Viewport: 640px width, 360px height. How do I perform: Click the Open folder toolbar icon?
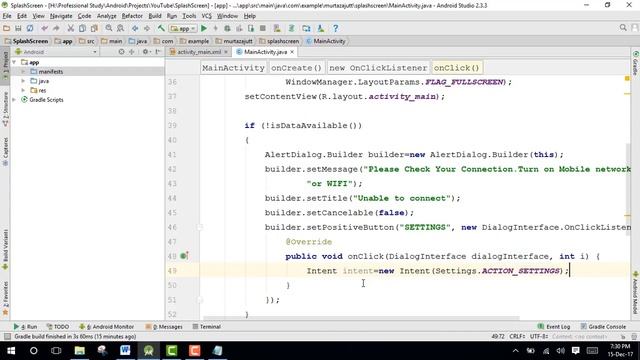6,28
